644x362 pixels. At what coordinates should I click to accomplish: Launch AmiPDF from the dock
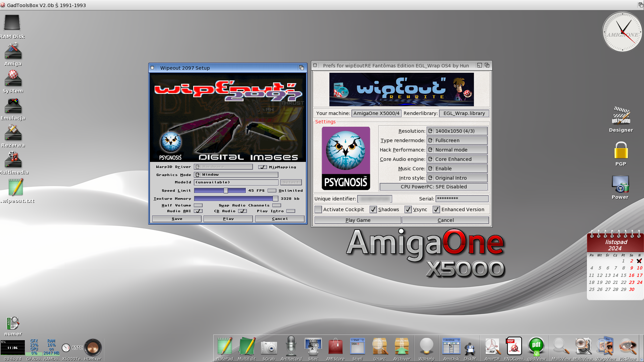[492, 347]
